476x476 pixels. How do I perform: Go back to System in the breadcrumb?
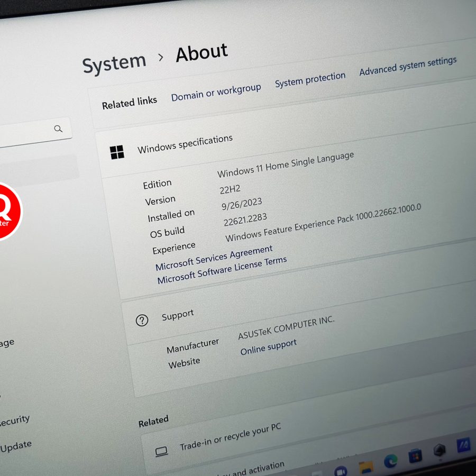[x=114, y=63]
